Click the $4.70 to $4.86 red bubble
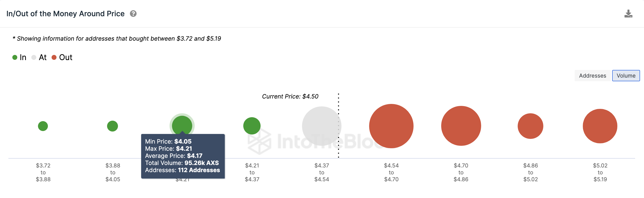This screenshot has width=644, height=198. (x=461, y=126)
